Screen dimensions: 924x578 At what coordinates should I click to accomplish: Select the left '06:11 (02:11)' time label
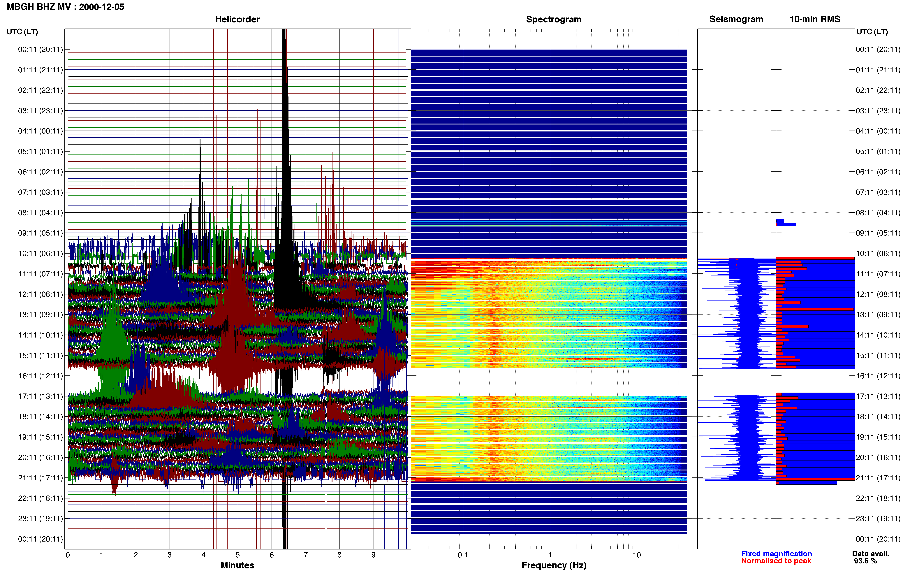coord(41,172)
